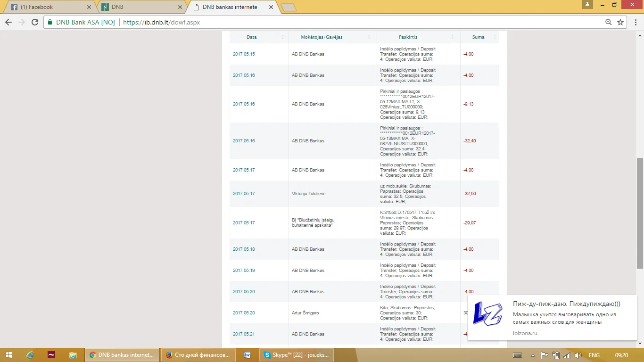
Task: Bookmark this page with the star icon
Action: coord(620,22)
